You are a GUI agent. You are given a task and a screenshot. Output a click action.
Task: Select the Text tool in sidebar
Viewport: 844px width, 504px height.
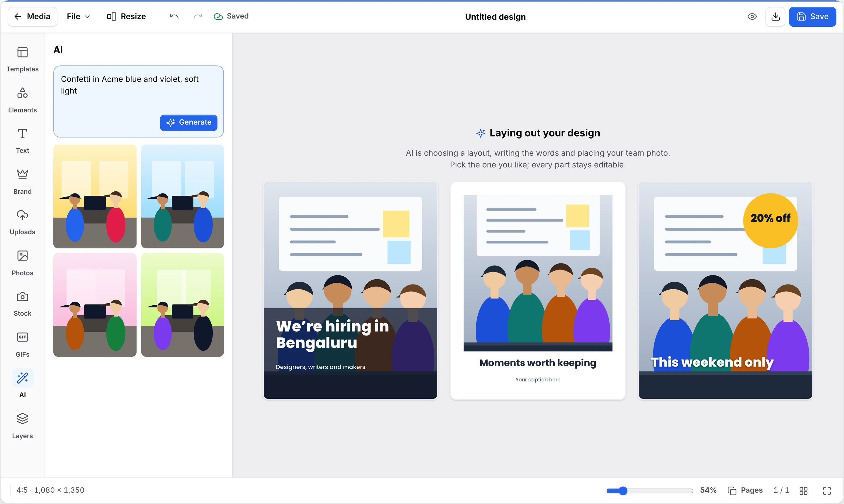pyautogui.click(x=22, y=141)
